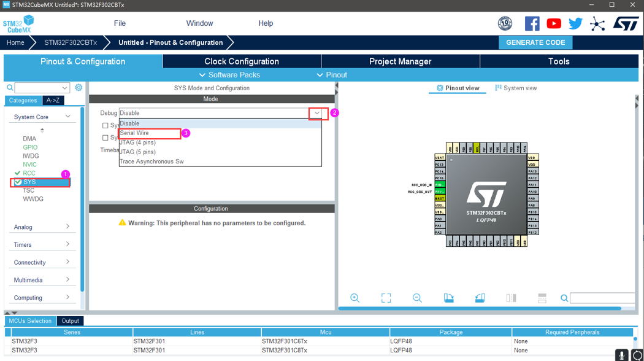Open the category settings gear icon

[x=79, y=88]
